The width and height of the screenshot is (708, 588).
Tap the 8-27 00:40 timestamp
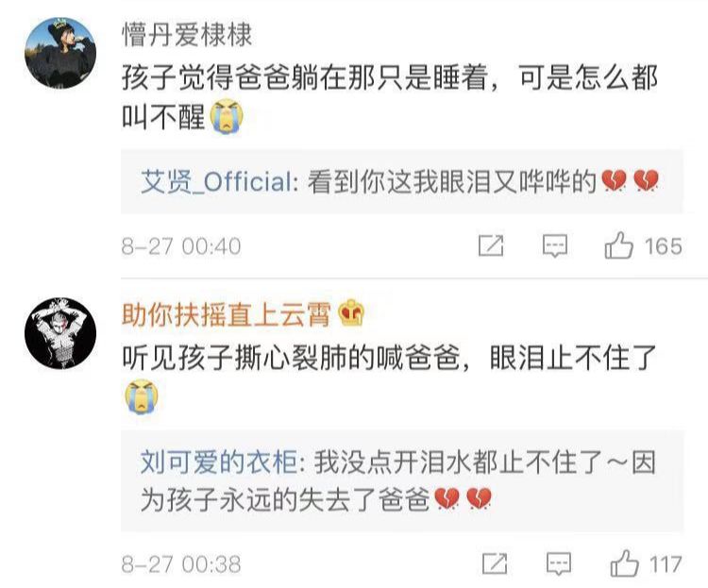pos(181,246)
